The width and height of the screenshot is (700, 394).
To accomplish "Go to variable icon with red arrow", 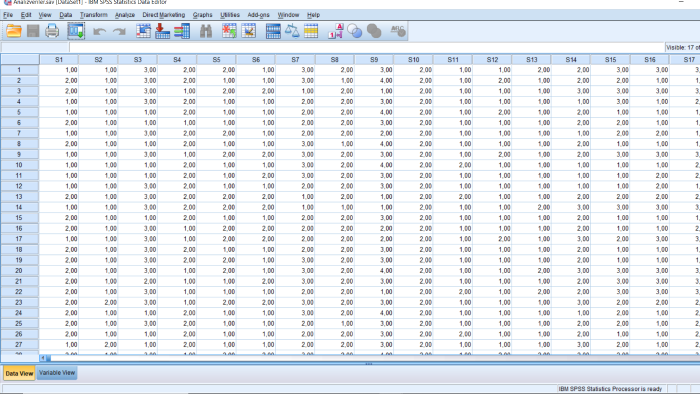I will click(162, 31).
